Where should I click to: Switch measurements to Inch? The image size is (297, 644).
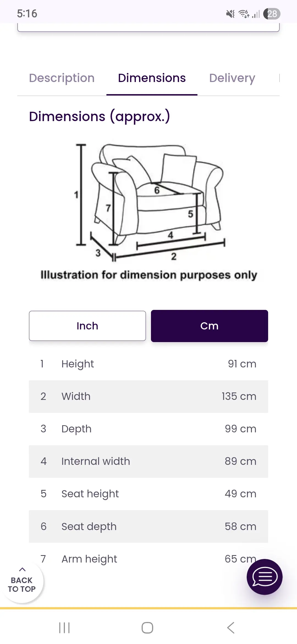[x=87, y=326]
